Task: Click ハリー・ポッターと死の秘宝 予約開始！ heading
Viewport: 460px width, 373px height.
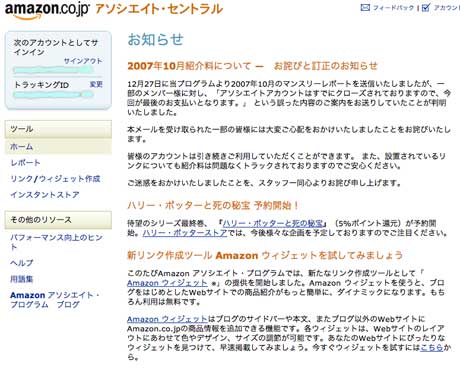Action: pyautogui.click(x=213, y=205)
